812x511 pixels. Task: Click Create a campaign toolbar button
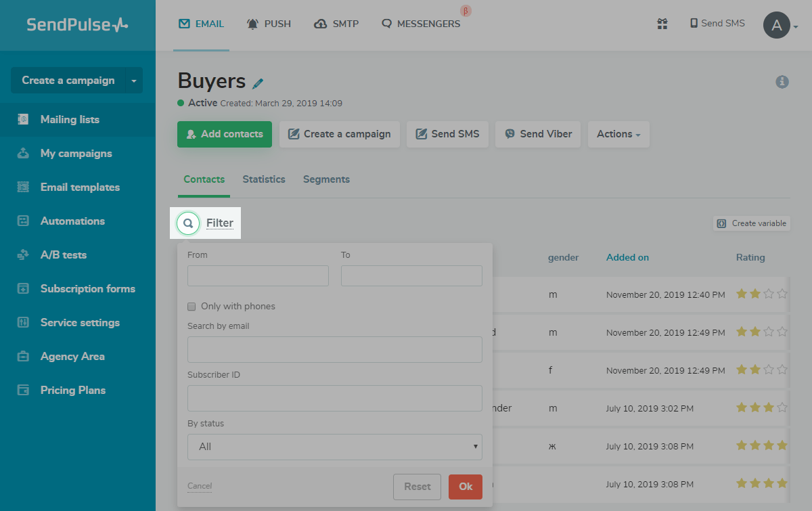pos(340,134)
